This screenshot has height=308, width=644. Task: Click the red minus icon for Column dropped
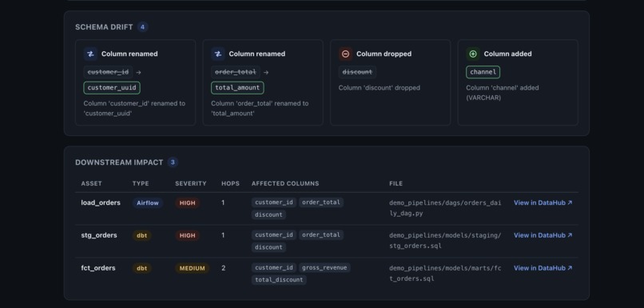pos(345,54)
